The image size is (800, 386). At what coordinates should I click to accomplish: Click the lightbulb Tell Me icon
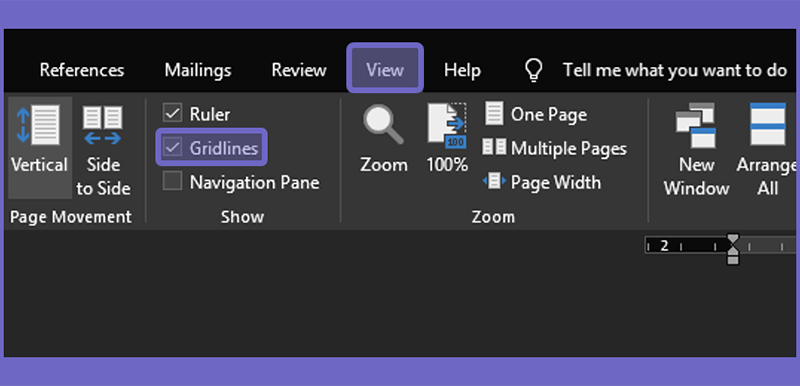533,69
